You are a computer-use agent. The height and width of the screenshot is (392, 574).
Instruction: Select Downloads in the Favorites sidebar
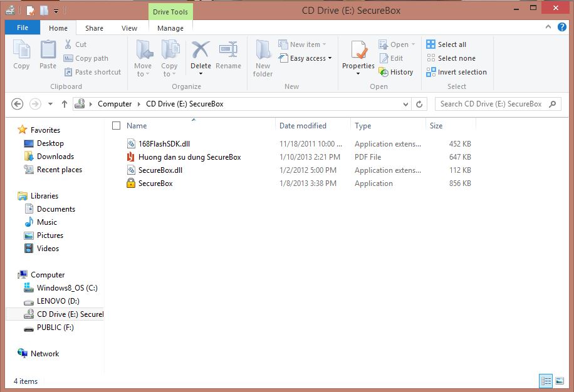55,157
